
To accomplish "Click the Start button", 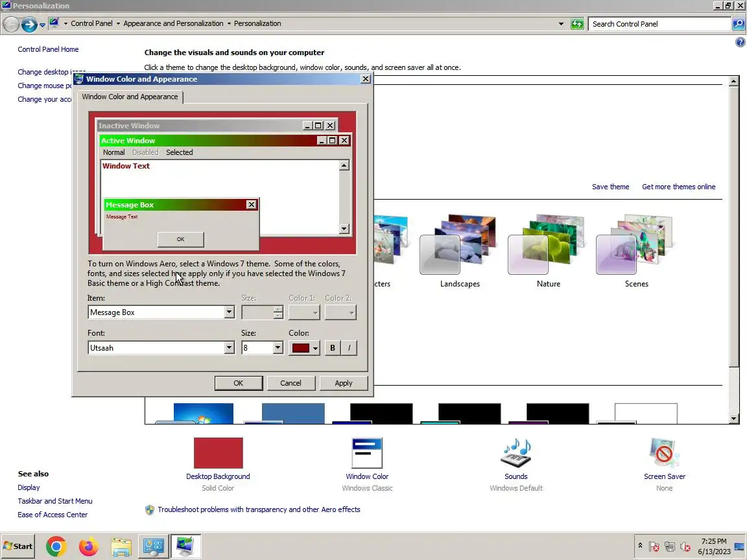I will click(18, 546).
